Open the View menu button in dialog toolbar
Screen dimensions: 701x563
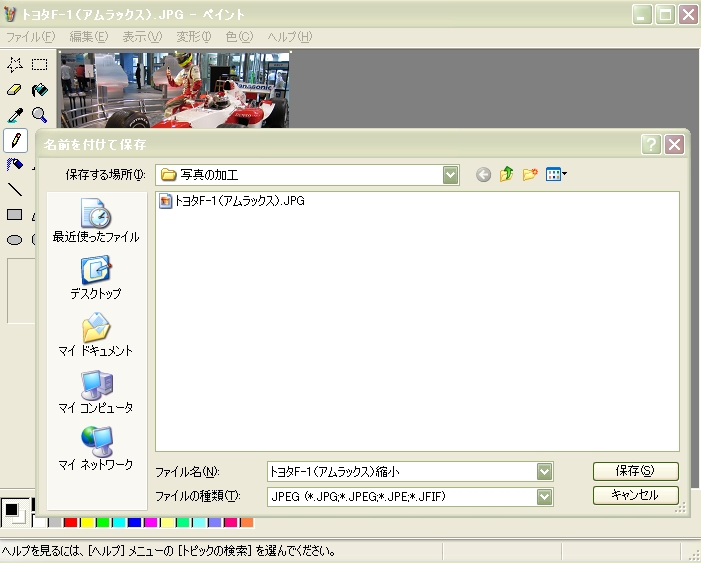(x=557, y=175)
